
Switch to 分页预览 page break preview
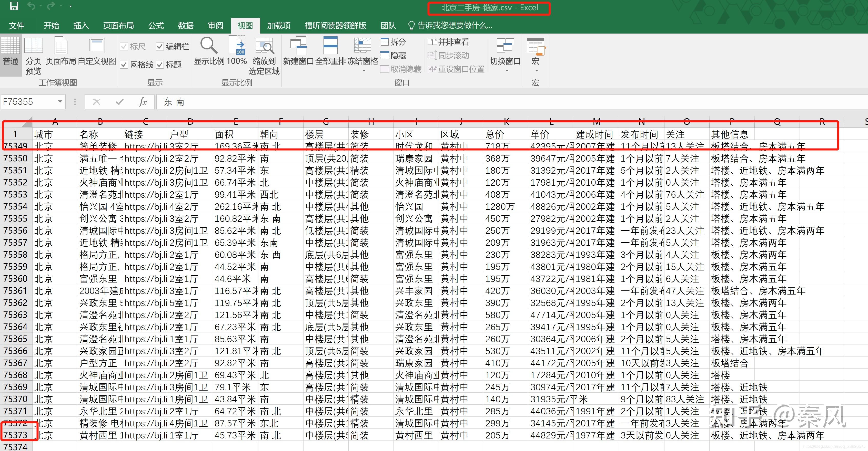(33, 56)
